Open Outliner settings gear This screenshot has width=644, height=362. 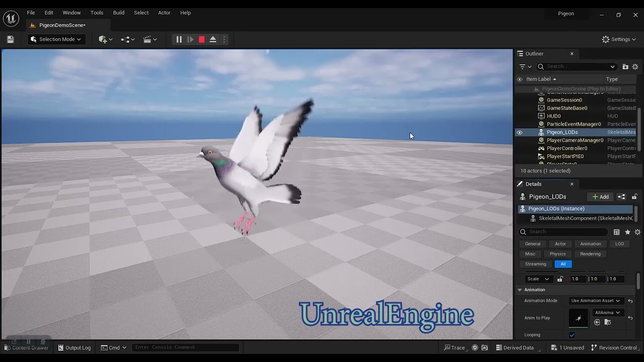click(x=635, y=66)
